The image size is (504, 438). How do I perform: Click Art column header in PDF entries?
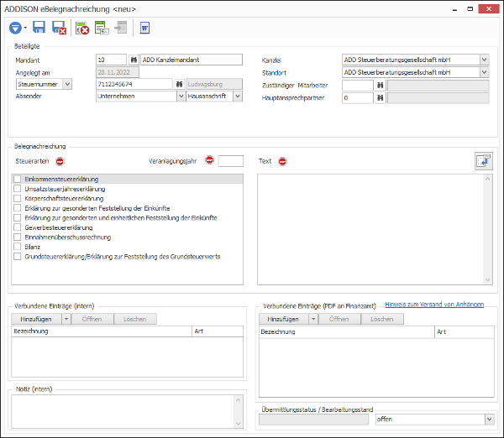click(465, 332)
